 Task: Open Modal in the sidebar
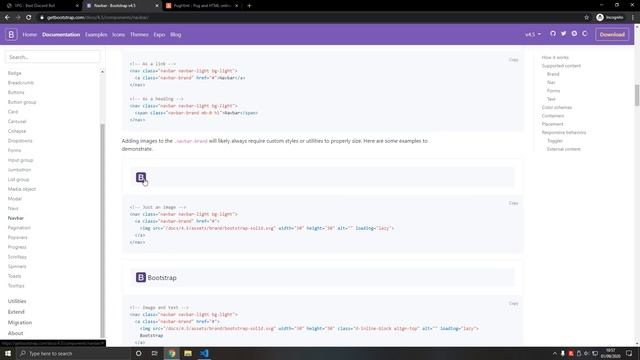[15, 199]
